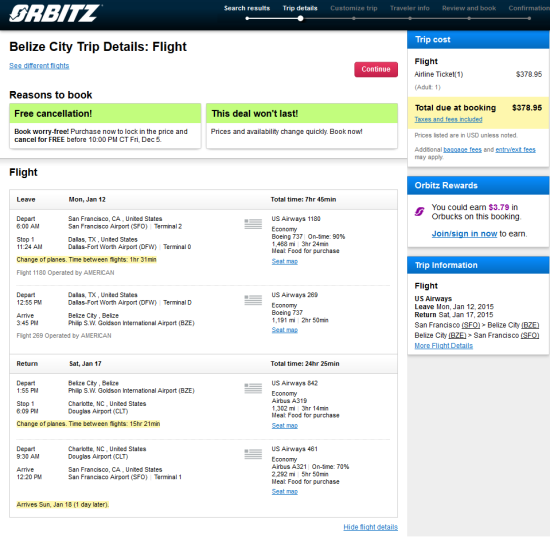Click the Customize trip progress marker dot
Image resolution: width=550 pixels, height=537 pixels.
(x=354, y=18)
